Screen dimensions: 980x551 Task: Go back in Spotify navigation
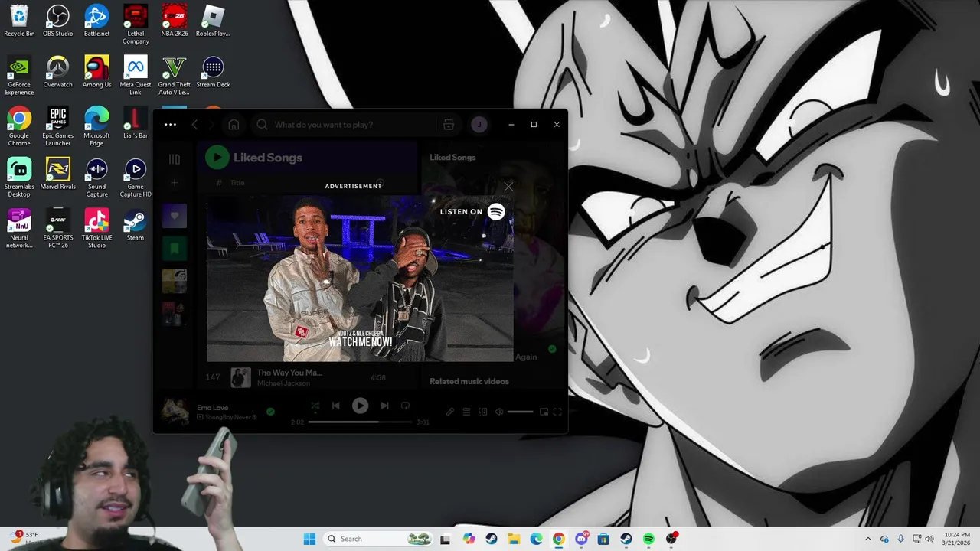tap(194, 125)
